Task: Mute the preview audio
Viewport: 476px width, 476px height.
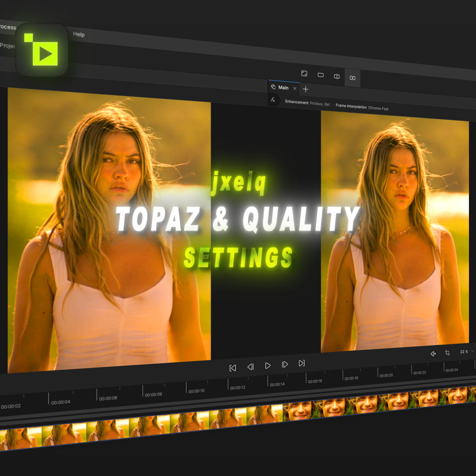Action: (433, 353)
